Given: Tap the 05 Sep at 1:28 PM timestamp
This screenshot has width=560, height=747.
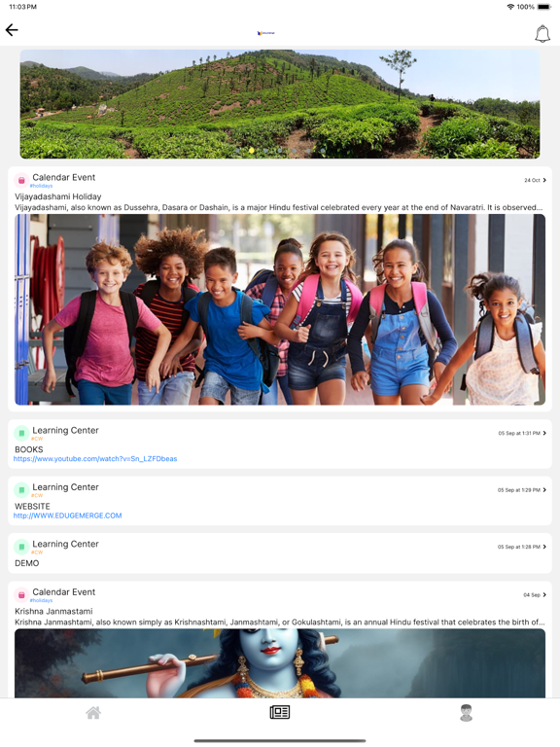Looking at the screenshot, I should click(x=519, y=547).
